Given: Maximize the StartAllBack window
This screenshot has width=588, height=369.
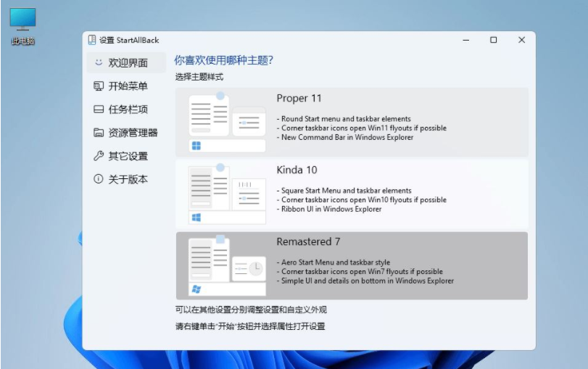Looking at the screenshot, I should [494, 40].
